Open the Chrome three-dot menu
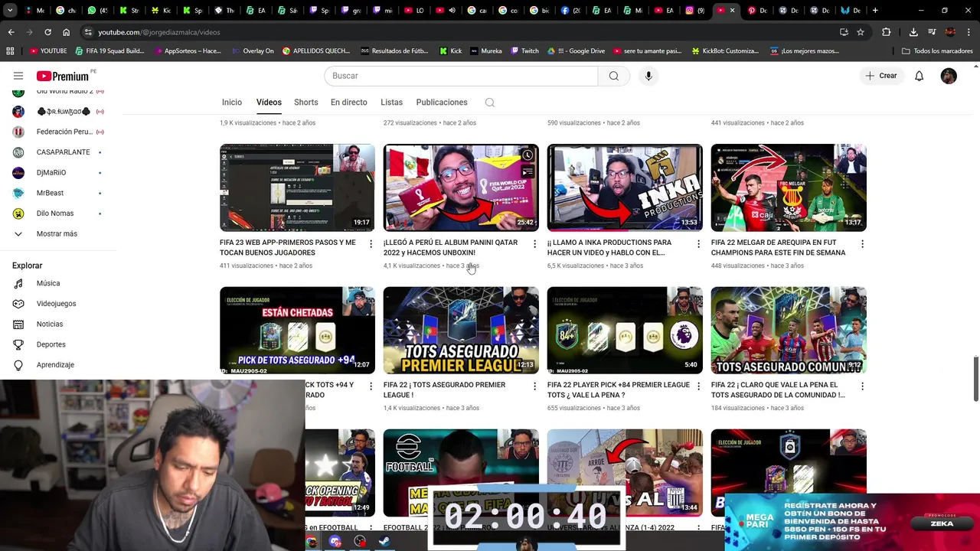Image resolution: width=980 pixels, height=551 pixels. coord(969,32)
